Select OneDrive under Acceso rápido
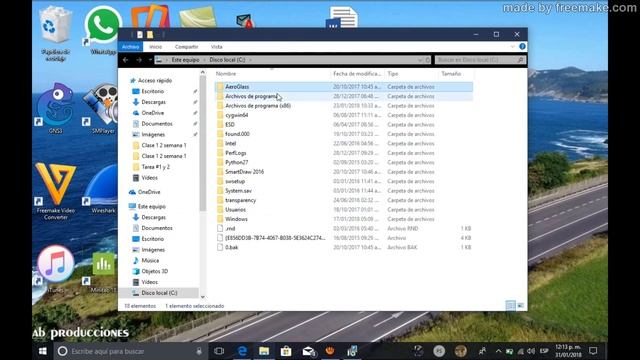 click(x=153, y=113)
